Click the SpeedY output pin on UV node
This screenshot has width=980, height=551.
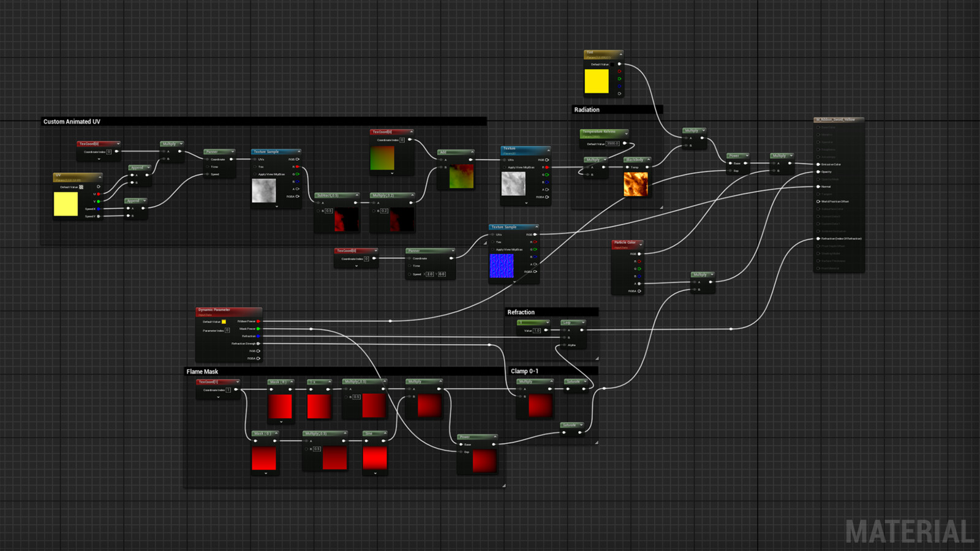point(99,216)
